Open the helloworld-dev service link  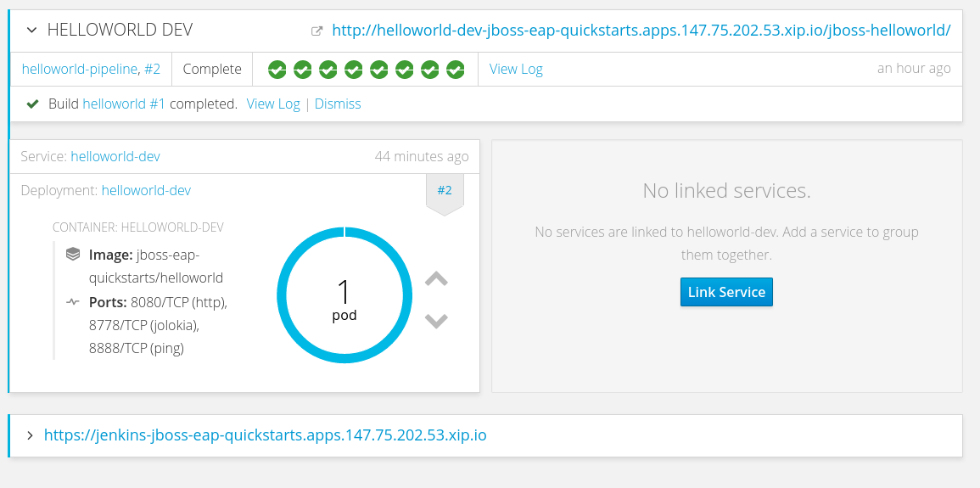point(115,156)
